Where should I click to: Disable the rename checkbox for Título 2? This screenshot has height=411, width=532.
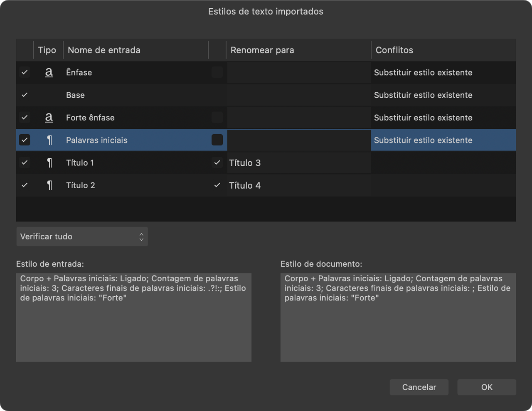click(217, 185)
